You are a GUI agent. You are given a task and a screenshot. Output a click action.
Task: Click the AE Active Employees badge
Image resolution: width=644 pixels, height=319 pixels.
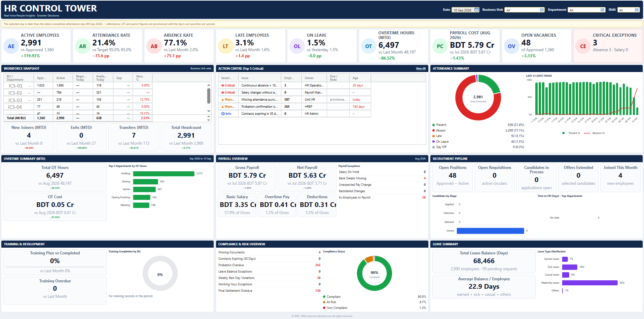(x=11, y=46)
